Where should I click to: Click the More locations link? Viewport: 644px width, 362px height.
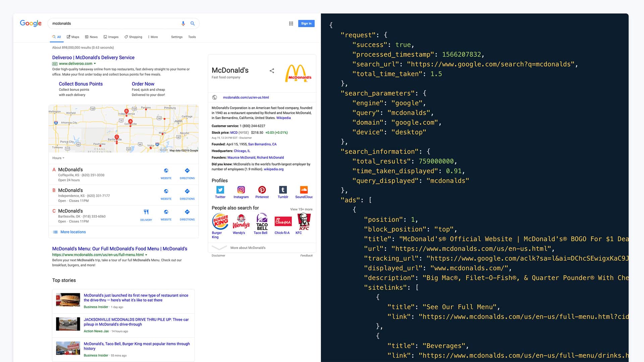tap(73, 232)
